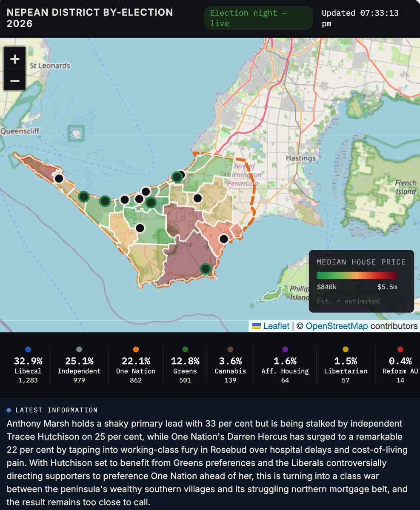Screen dimensions: 420x510
Task: Click the yellow Libertarian party dot
Action: (x=346, y=349)
